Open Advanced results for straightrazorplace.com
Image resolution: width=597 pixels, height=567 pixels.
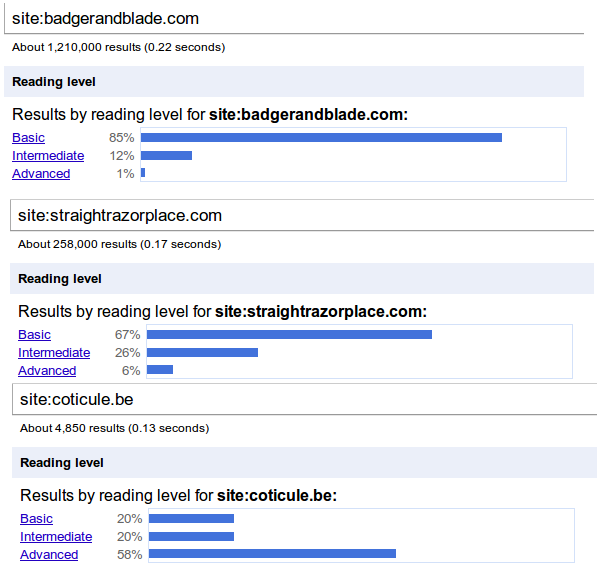point(47,371)
